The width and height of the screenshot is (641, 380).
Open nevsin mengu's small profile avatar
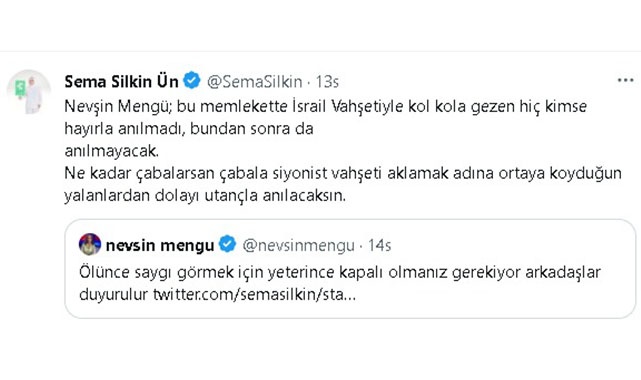(90, 244)
